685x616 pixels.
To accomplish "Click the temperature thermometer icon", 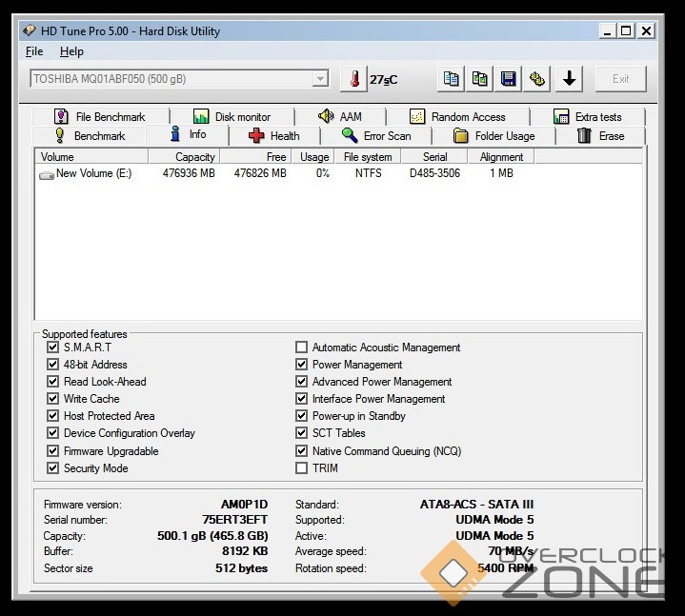I will pos(353,79).
